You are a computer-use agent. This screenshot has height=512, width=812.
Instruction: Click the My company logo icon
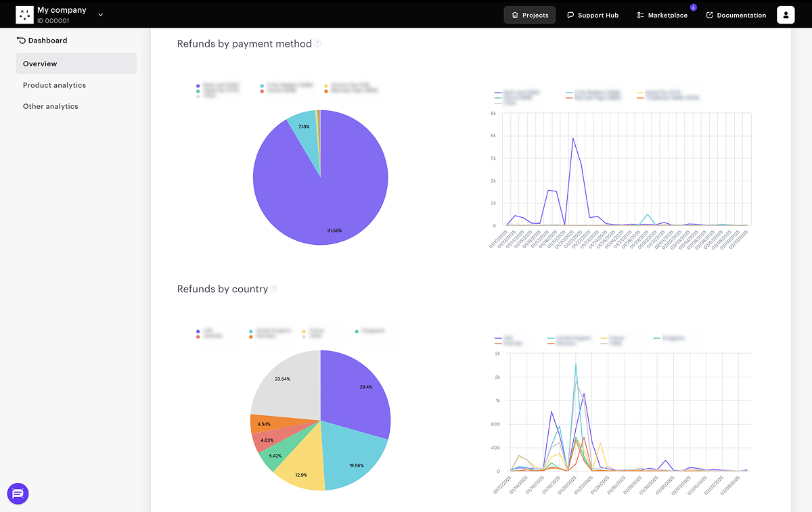tap(24, 14)
